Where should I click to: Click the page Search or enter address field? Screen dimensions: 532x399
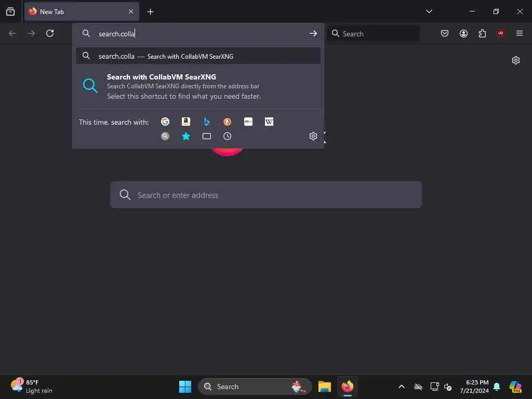coord(266,195)
